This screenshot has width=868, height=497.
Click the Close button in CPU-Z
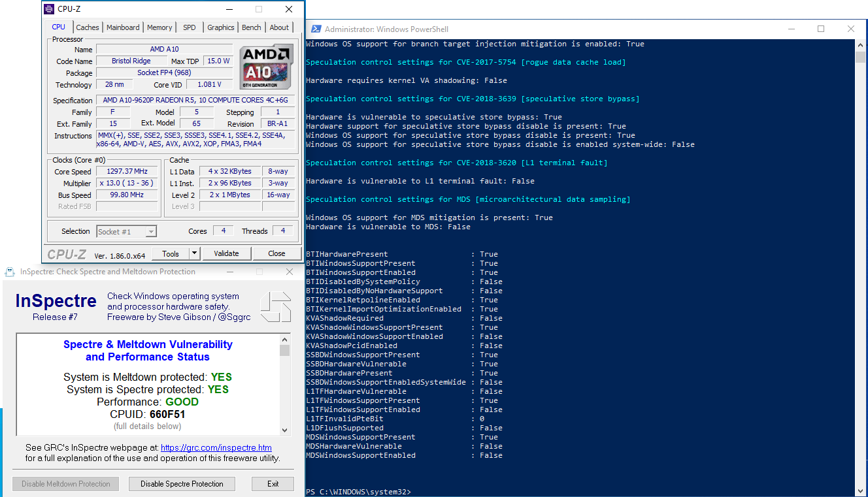coord(276,253)
